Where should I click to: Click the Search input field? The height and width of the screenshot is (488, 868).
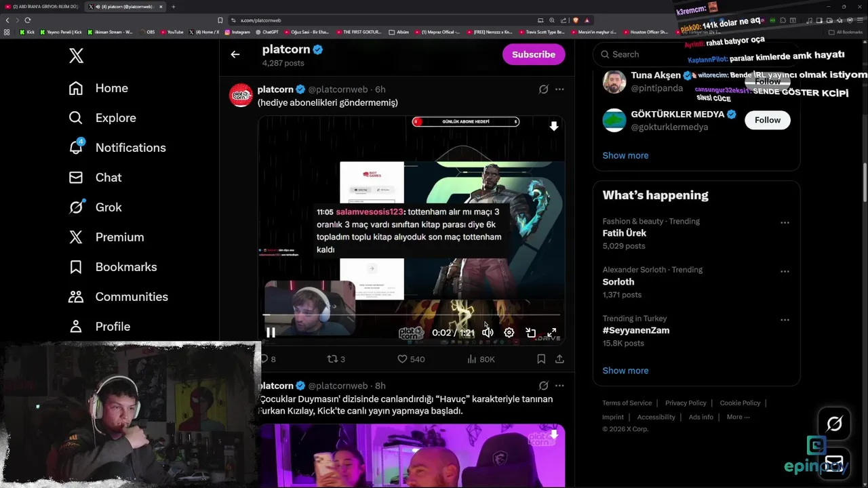(x=696, y=54)
